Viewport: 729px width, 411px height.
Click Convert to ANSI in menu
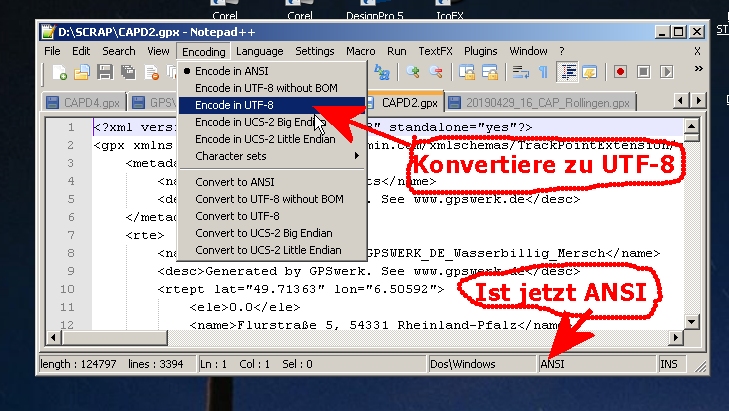pyautogui.click(x=234, y=182)
